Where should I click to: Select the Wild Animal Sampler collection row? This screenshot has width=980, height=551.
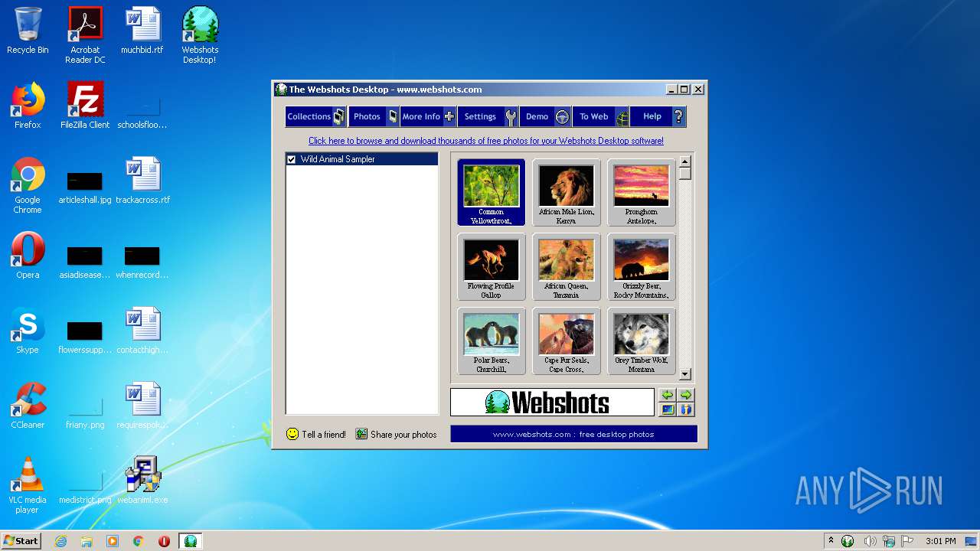coord(362,159)
